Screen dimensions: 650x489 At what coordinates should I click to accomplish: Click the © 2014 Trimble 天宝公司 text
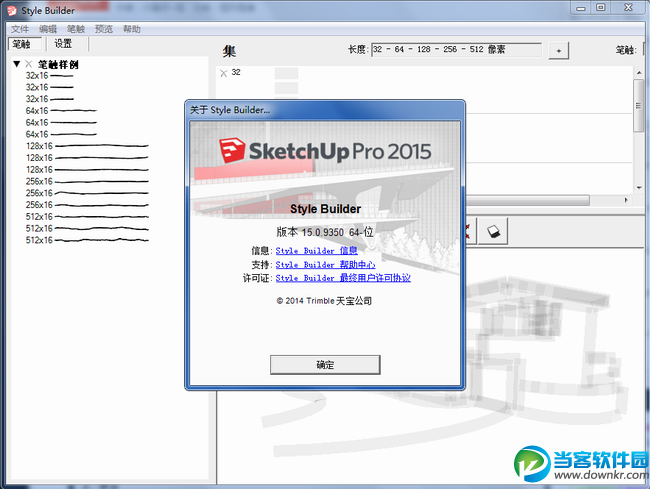[324, 301]
